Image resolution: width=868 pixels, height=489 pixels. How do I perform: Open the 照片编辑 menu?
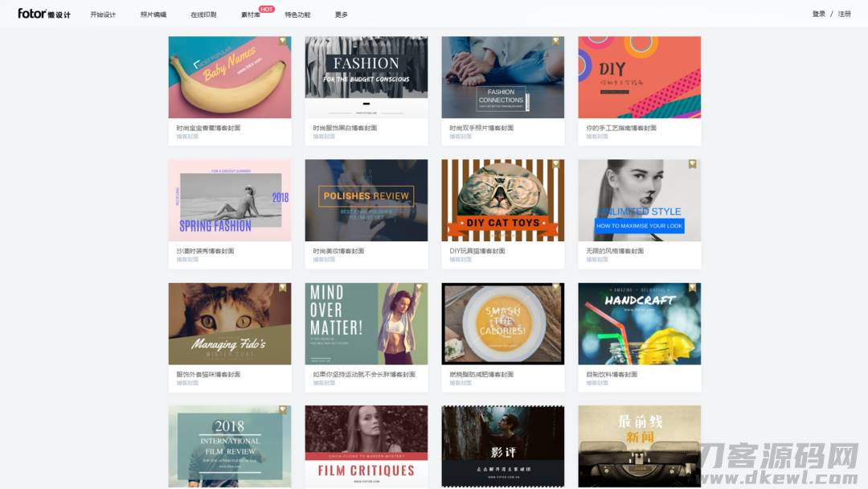(x=154, y=15)
